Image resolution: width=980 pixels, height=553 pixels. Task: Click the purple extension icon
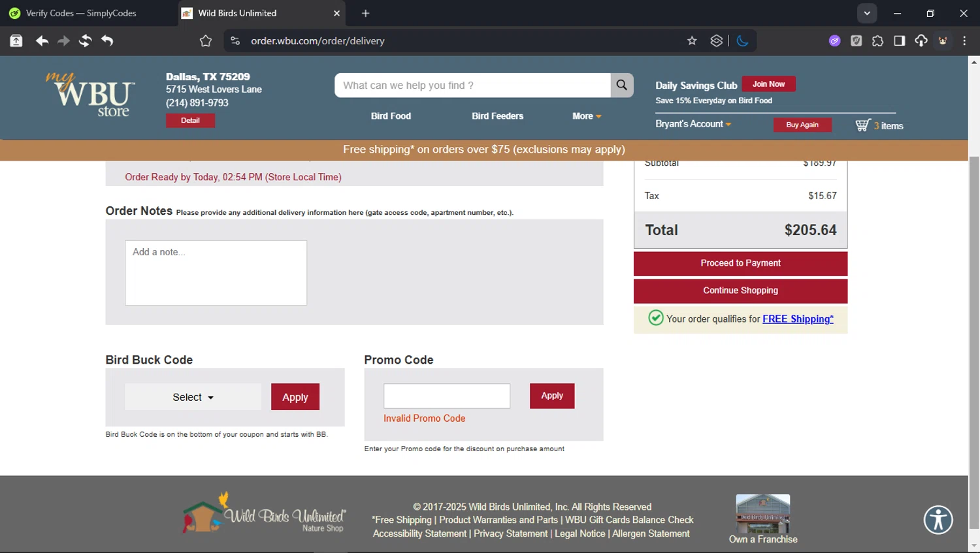pos(834,40)
